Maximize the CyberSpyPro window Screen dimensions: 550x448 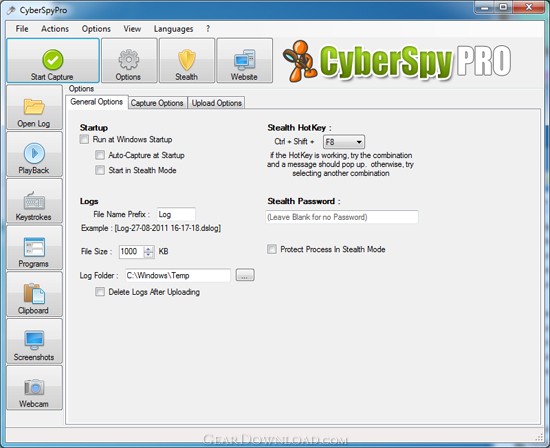(x=503, y=7)
